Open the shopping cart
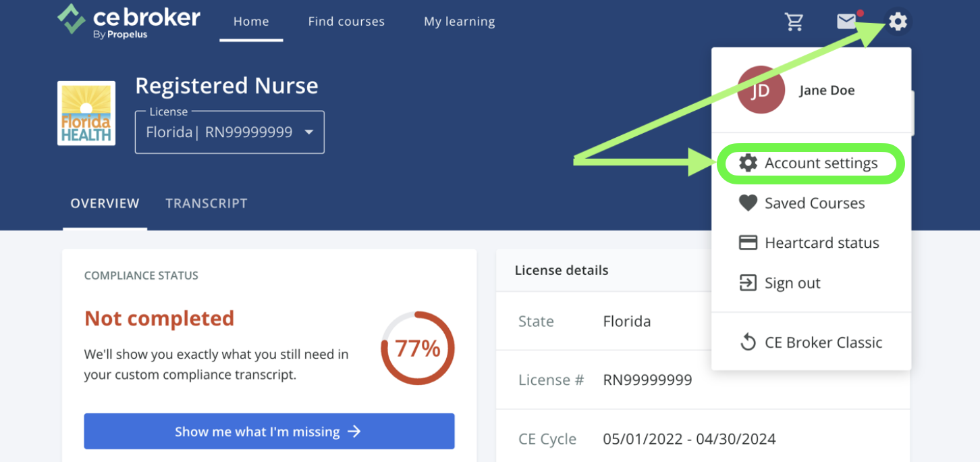The height and width of the screenshot is (462, 980). [x=794, y=21]
